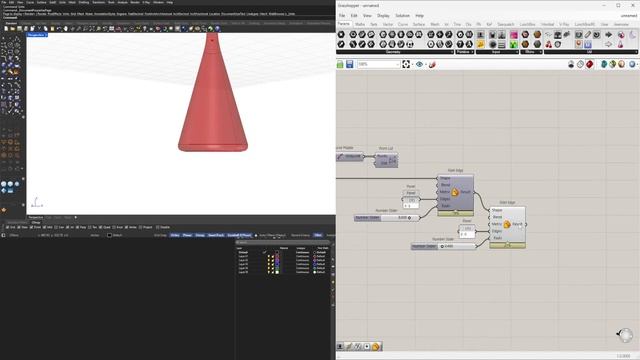Open Linetype dropdown for Default layer

[302, 252]
